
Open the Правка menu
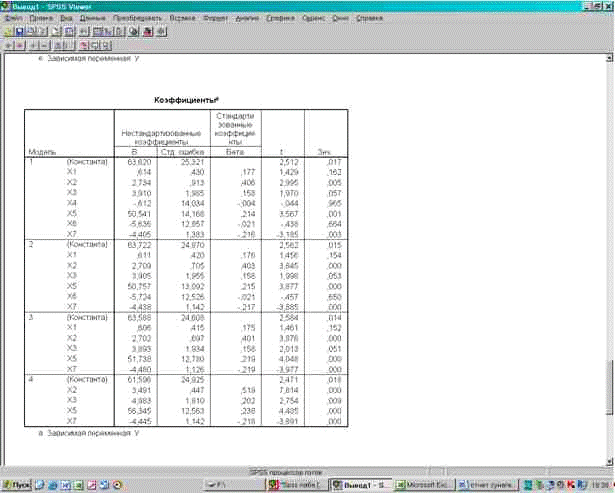pos(39,19)
